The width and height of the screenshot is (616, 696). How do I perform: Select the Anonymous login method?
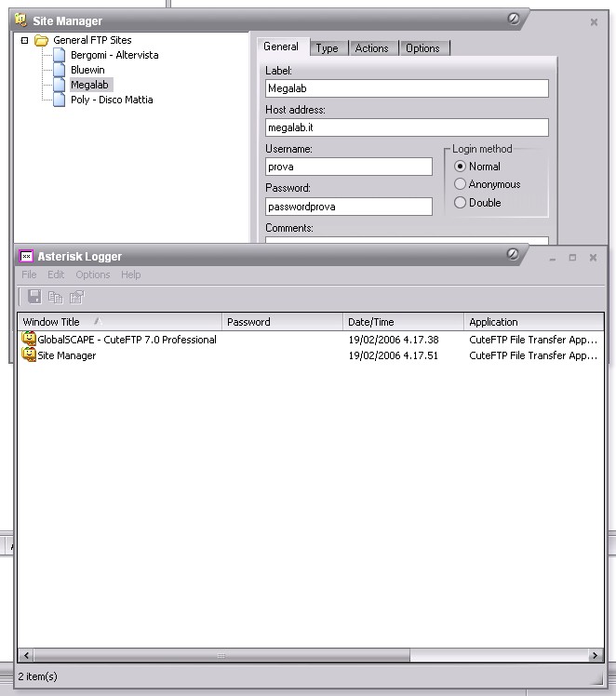(460, 183)
